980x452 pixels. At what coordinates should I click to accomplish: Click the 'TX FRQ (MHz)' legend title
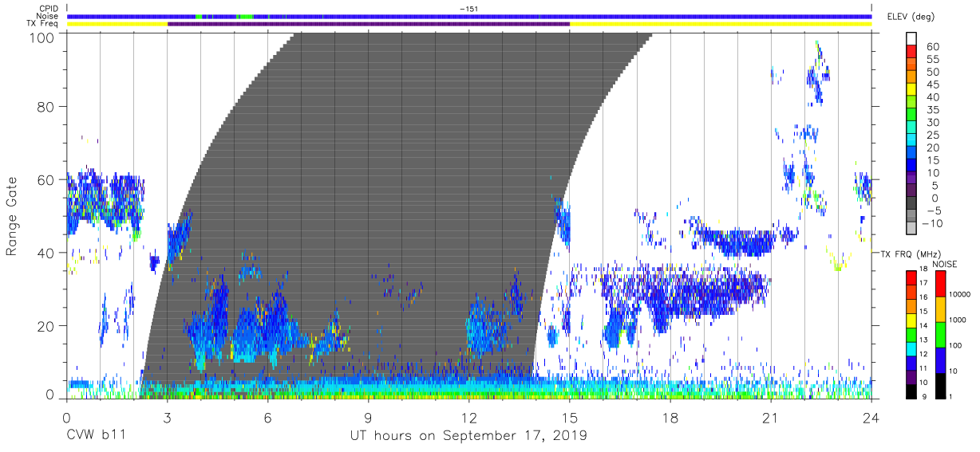[910, 254]
